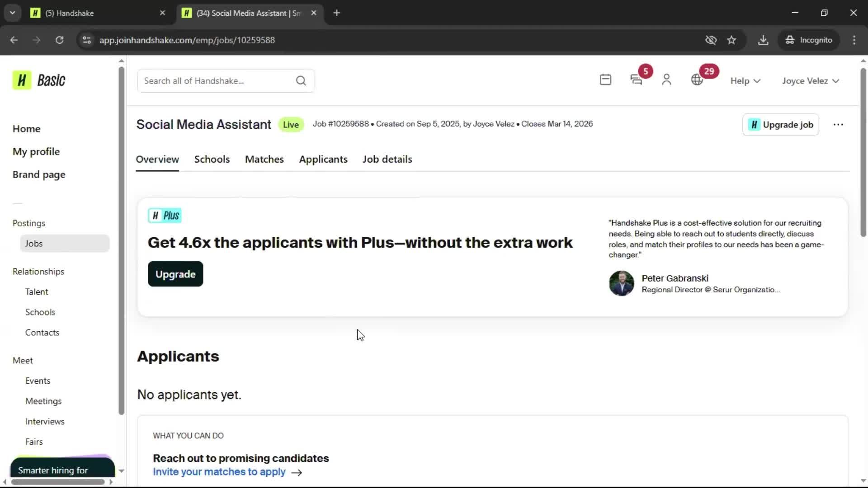Screen dimensions: 868x488
Task: Select Jobs under Postings
Action: [65, 244]
